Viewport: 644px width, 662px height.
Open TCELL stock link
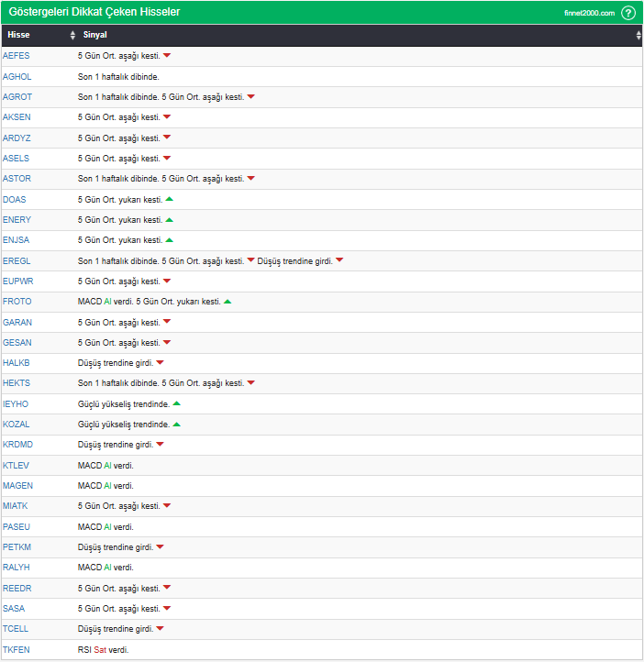click(x=16, y=629)
